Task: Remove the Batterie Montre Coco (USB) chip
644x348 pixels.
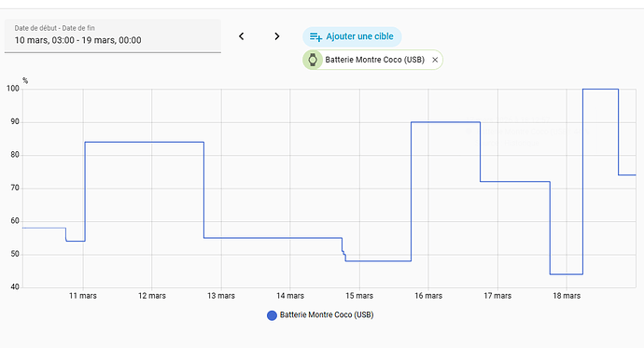Action: [x=435, y=60]
